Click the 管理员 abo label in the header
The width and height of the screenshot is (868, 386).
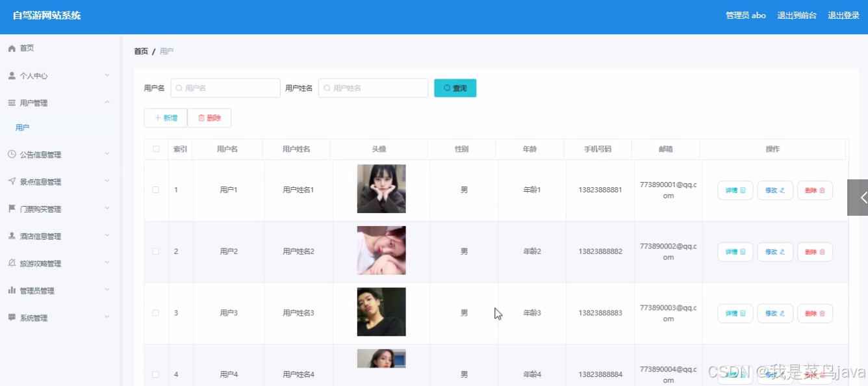click(x=746, y=16)
